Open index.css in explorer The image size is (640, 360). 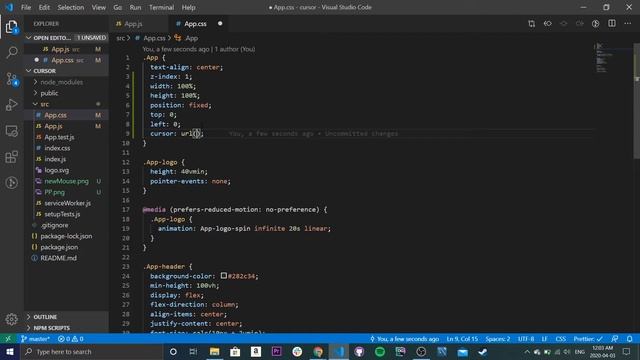point(57,148)
